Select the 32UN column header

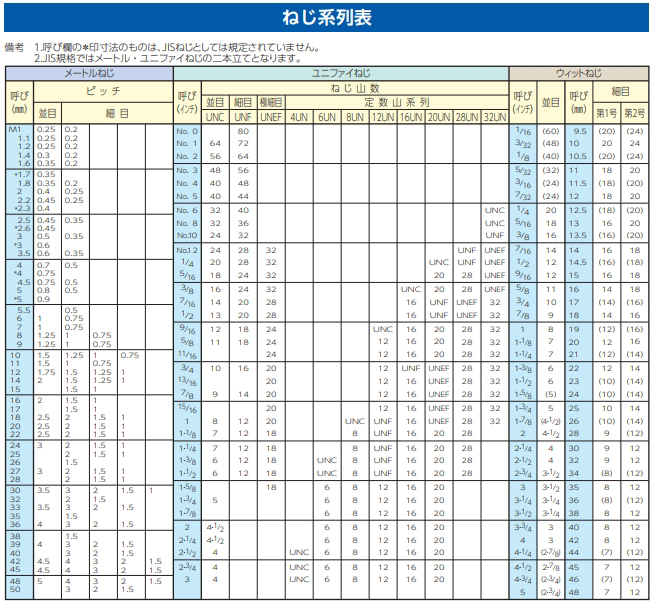point(495,116)
